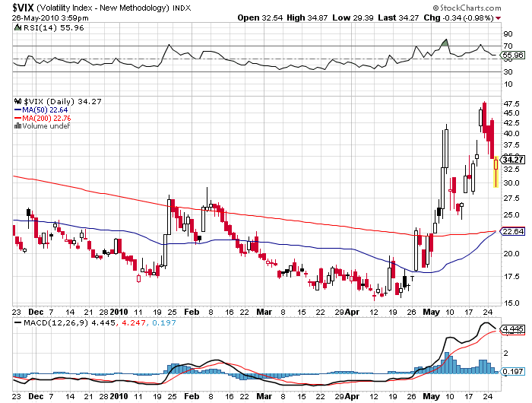Click the Open 32.54 value
Viewport: 532px width, 403px height.
(x=260, y=18)
